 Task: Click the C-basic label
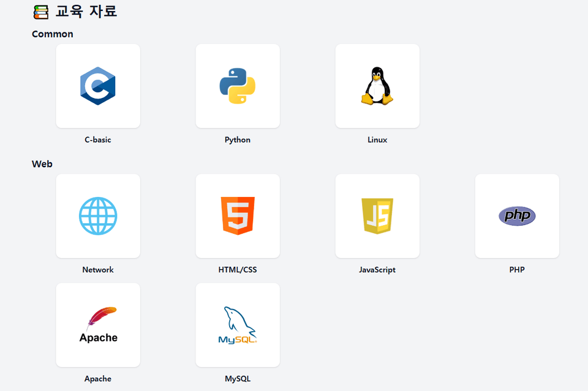[x=98, y=140]
